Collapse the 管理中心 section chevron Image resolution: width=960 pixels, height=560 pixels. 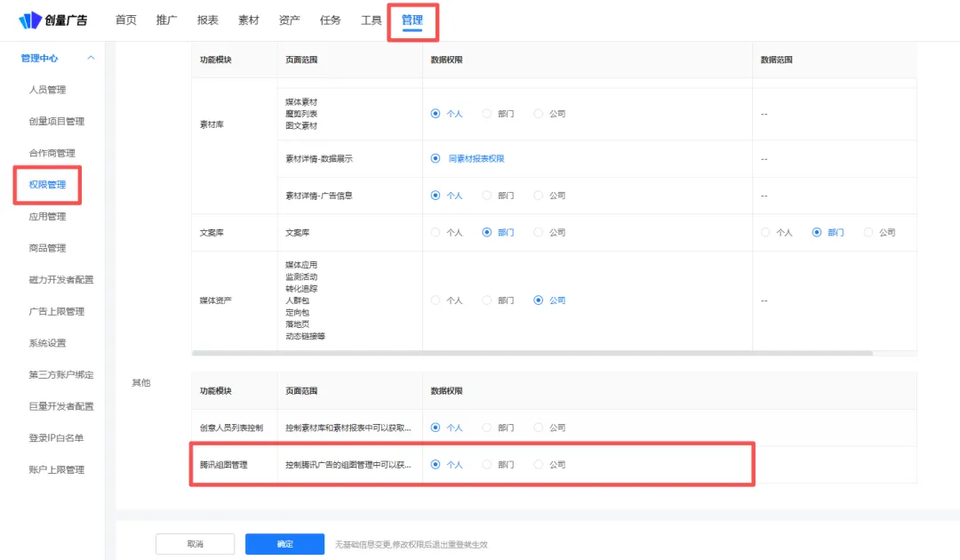[x=90, y=58]
